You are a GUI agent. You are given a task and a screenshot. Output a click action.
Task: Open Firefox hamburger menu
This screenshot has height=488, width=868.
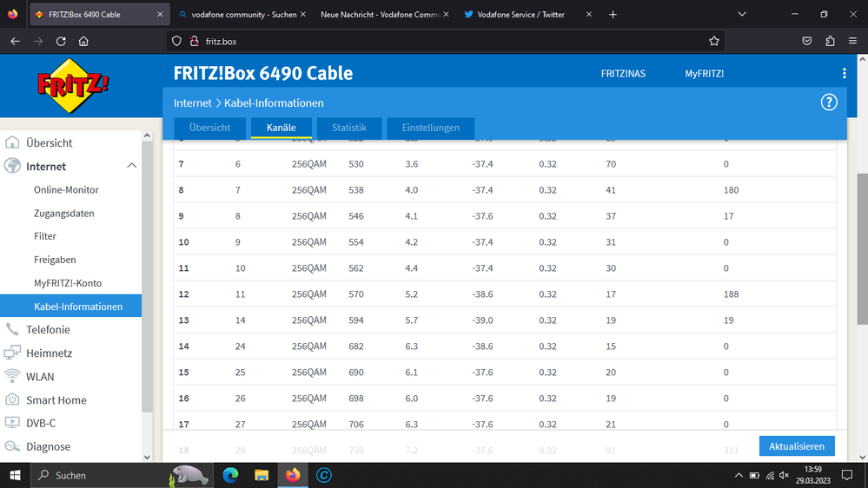(852, 41)
